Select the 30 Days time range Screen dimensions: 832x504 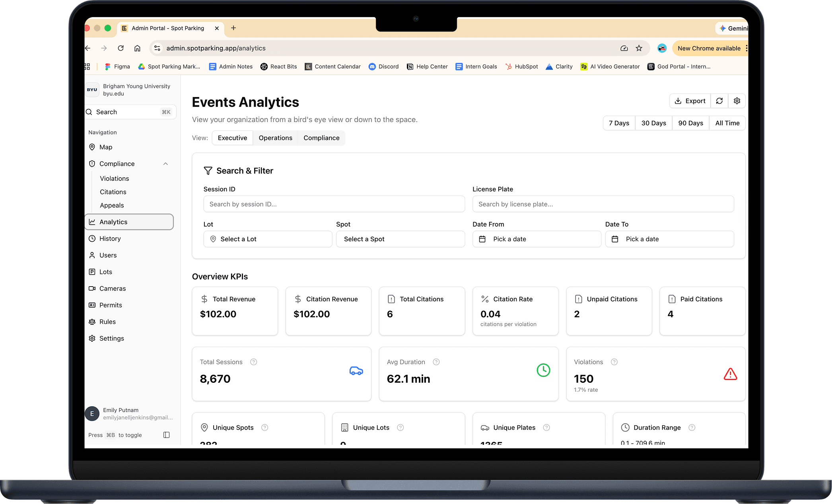coord(653,123)
